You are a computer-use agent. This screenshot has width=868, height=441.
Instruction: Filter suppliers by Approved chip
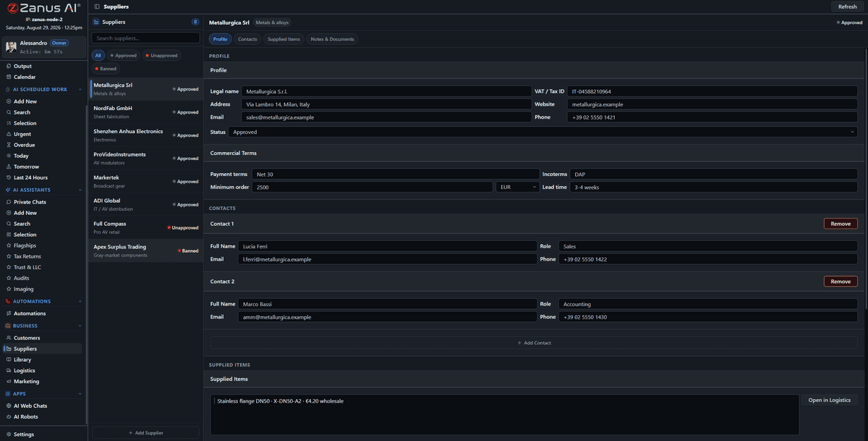pyautogui.click(x=123, y=55)
